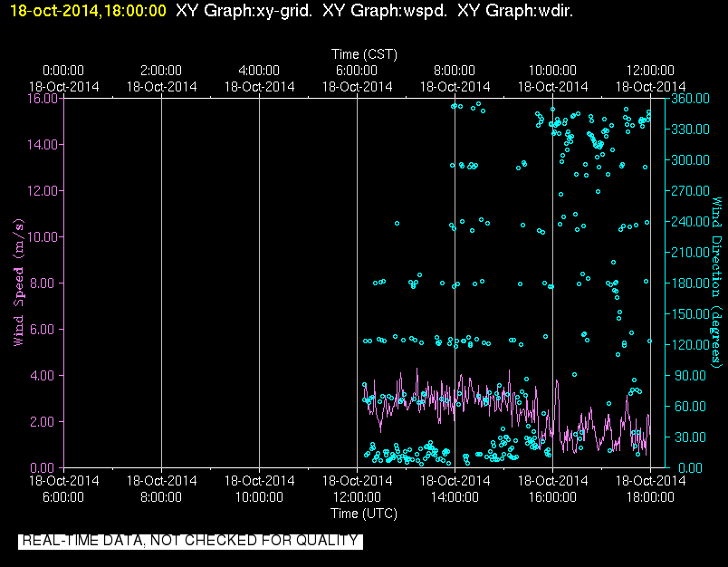Click the XY Graph:wdir. title text

515,11
